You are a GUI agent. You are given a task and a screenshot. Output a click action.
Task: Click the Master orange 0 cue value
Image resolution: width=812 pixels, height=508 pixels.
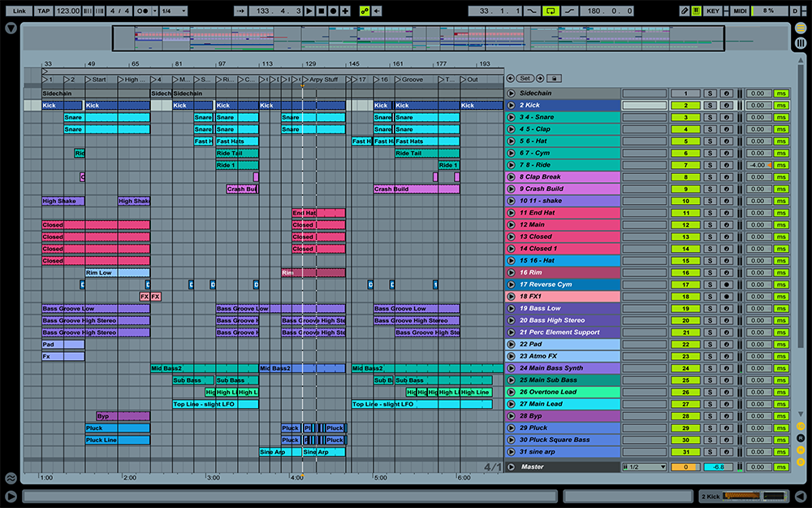[x=685, y=467]
